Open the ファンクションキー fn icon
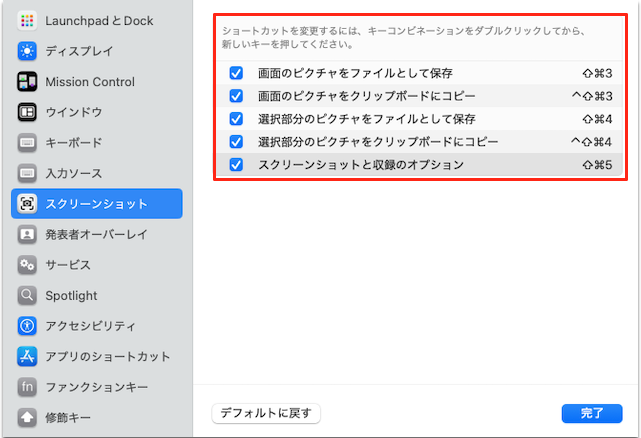 28,387
